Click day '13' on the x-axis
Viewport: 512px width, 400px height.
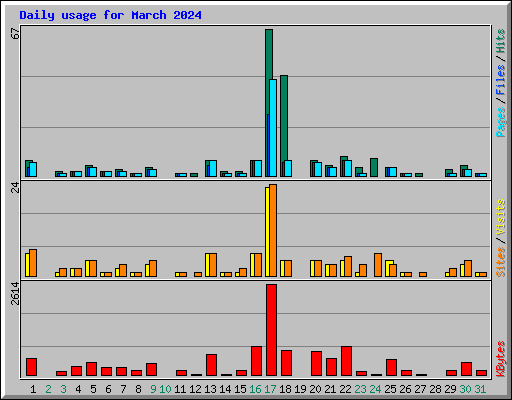[x=210, y=389]
